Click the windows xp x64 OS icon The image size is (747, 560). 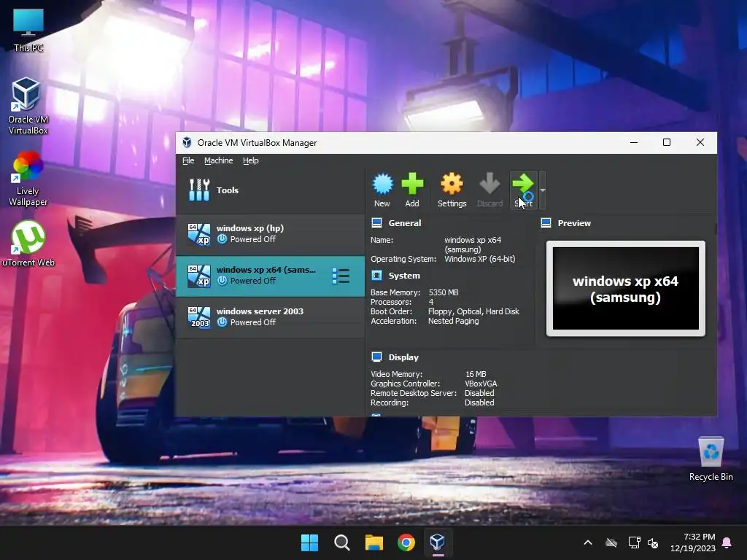point(198,276)
